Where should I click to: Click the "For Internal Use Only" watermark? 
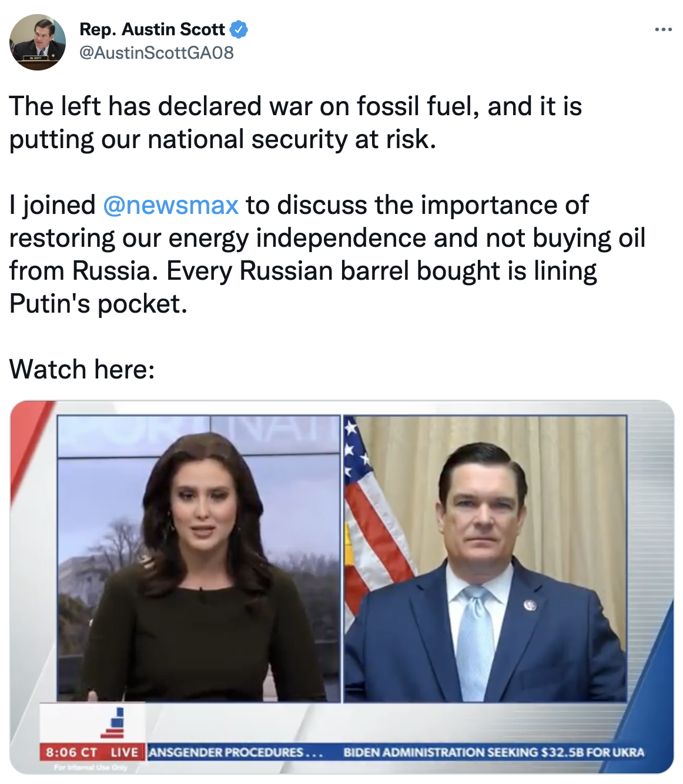[91, 768]
